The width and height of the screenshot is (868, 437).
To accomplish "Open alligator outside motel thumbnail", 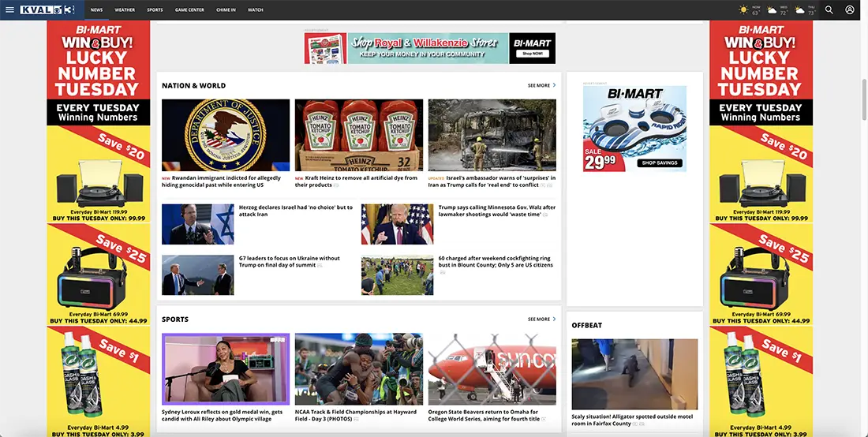I will pyautogui.click(x=634, y=374).
